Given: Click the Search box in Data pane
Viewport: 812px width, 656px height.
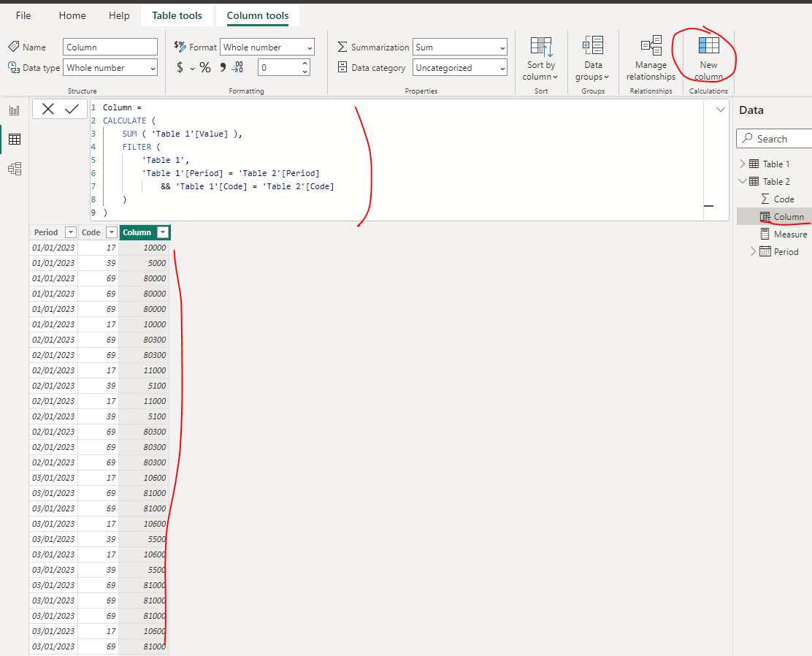Looking at the screenshot, I should coord(774,139).
